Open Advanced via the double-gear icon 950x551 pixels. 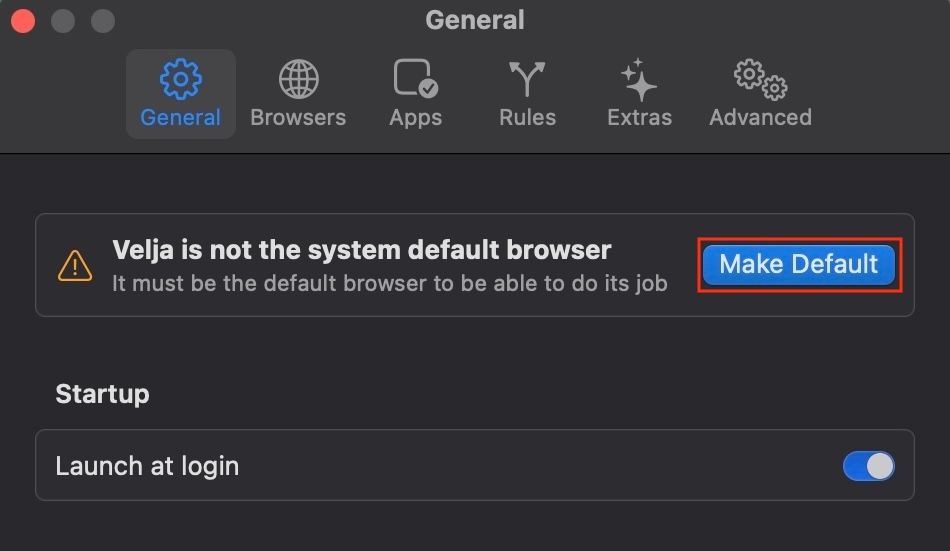pos(760,79)
